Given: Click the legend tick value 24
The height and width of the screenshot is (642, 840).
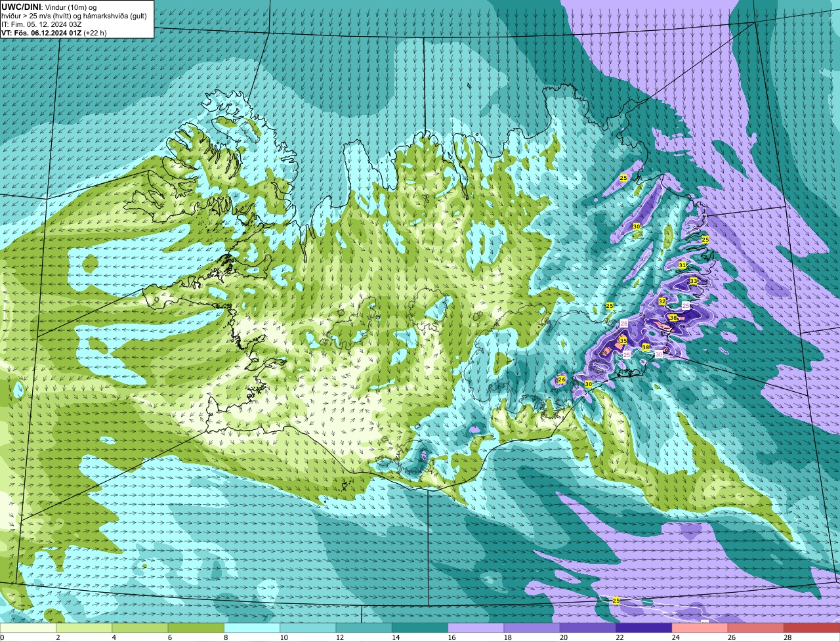Looking at the screenshot, I should click(675, 637).
